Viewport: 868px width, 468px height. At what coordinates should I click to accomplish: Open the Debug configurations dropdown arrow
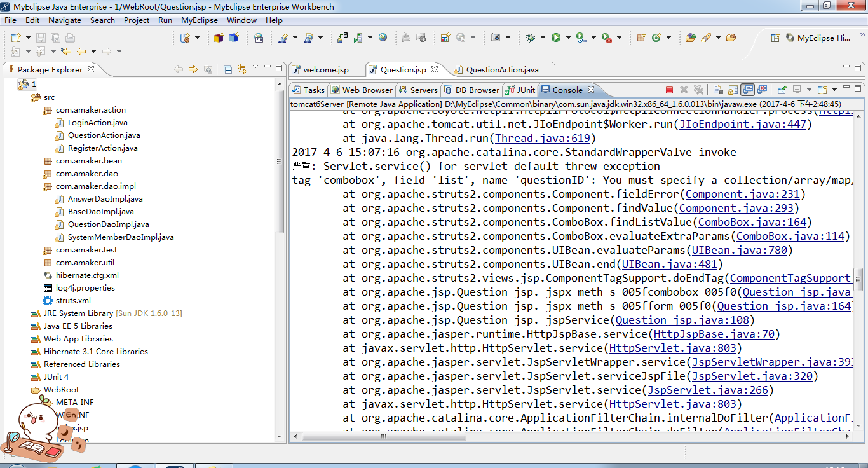tap(543, 38)
